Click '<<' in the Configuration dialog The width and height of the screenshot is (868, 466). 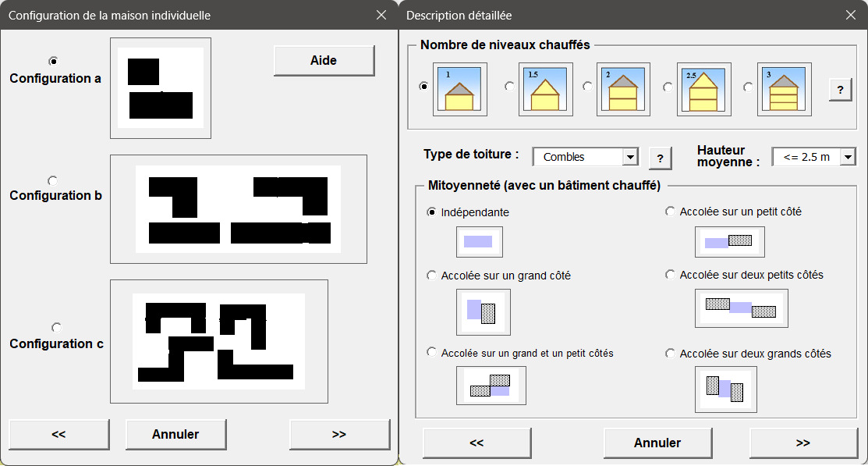click(x=58, y=434)
